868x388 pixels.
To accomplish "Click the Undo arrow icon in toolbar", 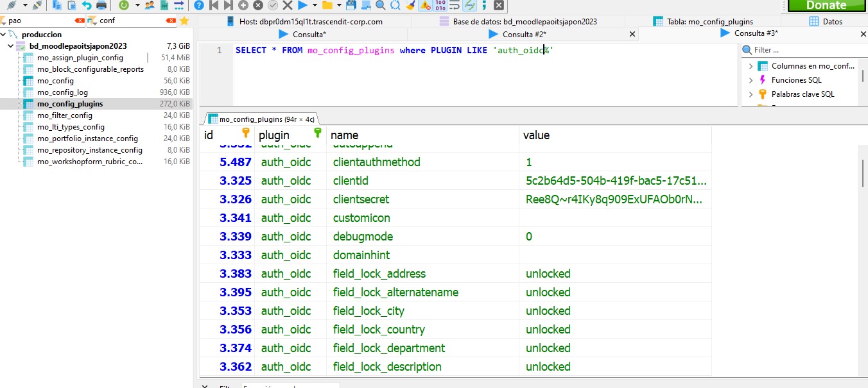I will tap(87, 5).
